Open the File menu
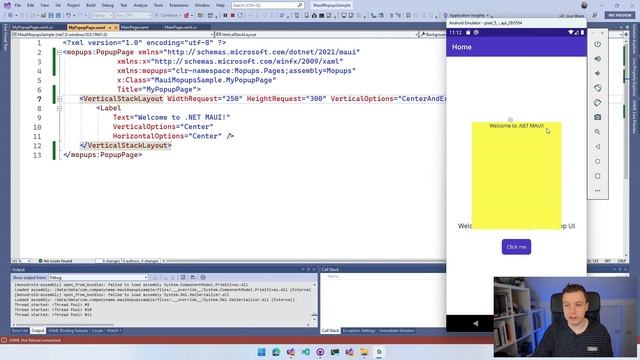Viewport: 640px width, 360px height. (x=18, y=5)
